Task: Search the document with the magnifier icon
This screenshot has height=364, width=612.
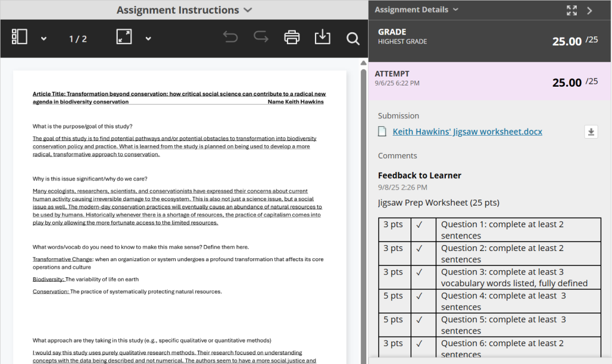Action: [353, 38]
